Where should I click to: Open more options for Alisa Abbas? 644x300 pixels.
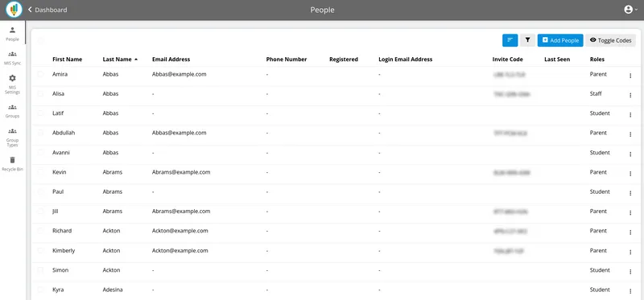630,95
